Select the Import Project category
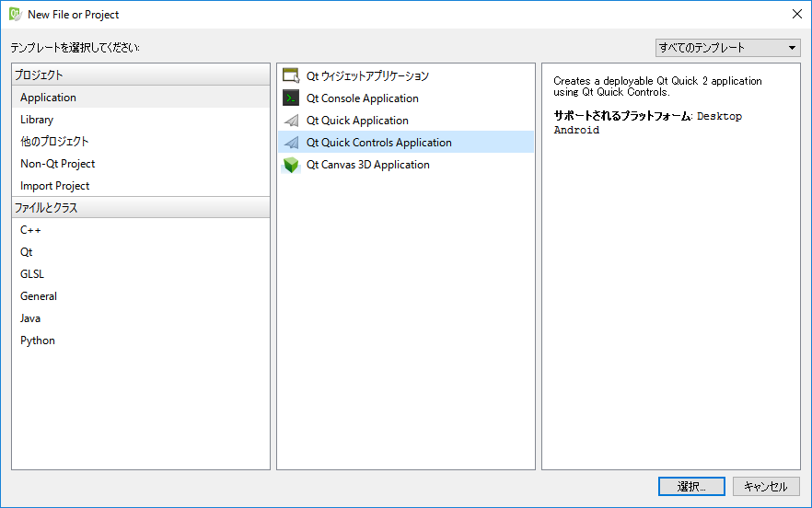Viewport: 812px width, 508px height. click(x=140, y=186)
